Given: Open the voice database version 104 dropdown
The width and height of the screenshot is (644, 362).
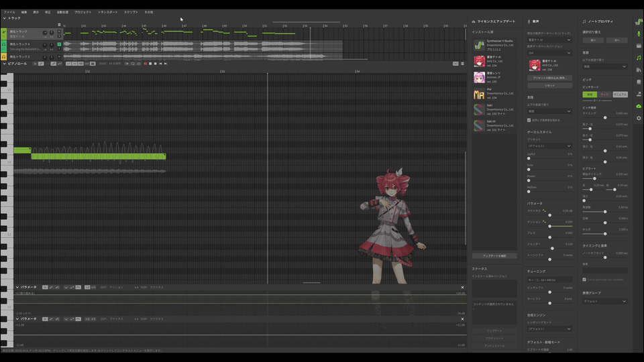Looking at the screenshot, I should pyautogui.click(x=549, y=52).
